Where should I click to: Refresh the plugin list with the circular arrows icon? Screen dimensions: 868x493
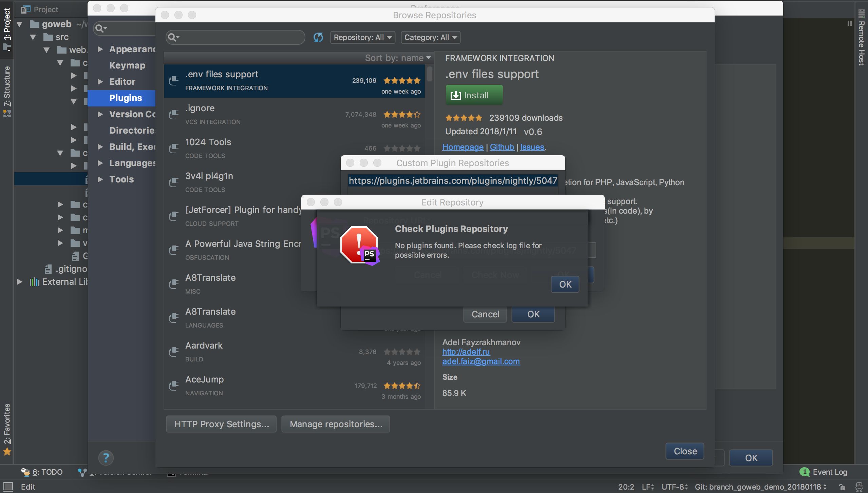click(318, 37)
